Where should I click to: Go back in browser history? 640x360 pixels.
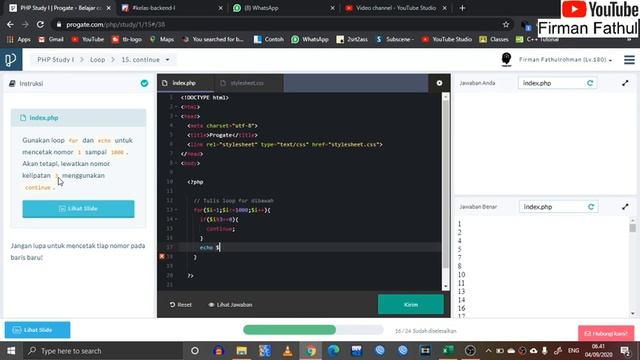(10, 24)
